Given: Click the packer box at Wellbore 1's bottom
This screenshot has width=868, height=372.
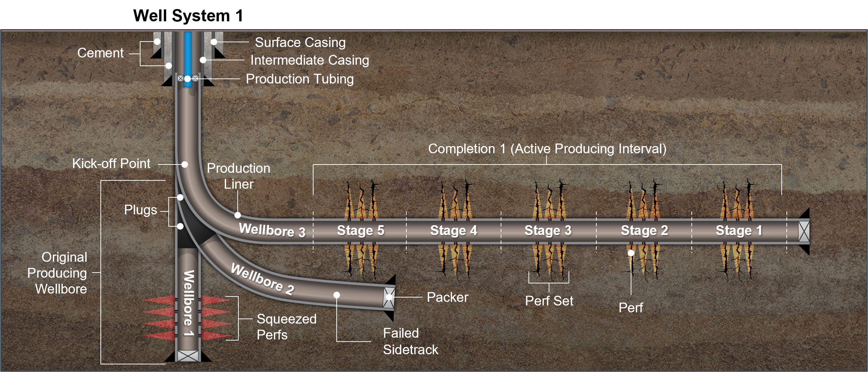Looking at the screenshot, I should pos(188,356).
